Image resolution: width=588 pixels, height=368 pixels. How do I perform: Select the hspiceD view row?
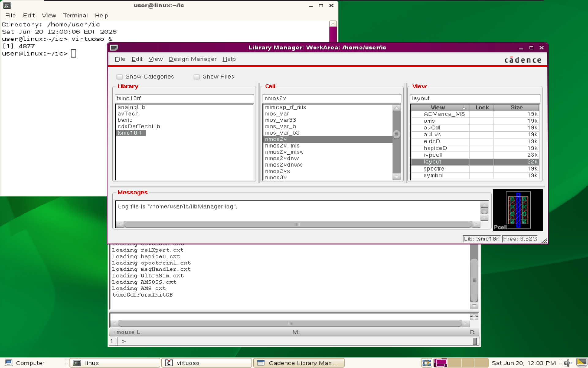475,148
